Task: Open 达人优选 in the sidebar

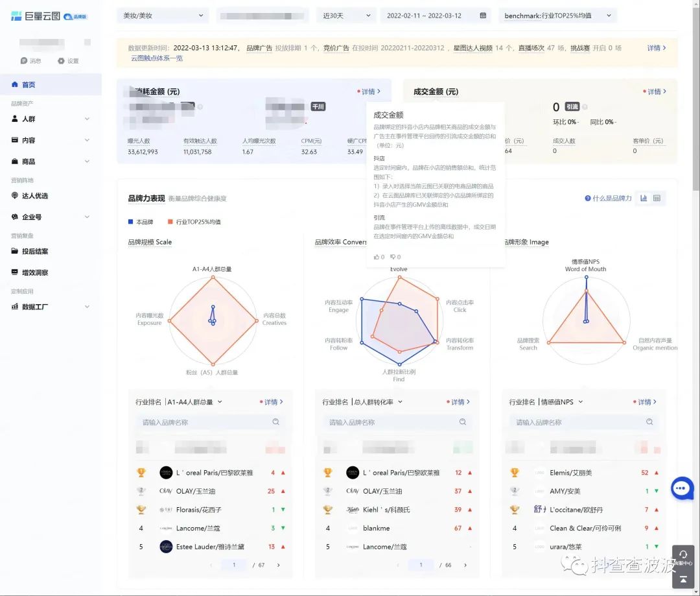Action: 35,196
